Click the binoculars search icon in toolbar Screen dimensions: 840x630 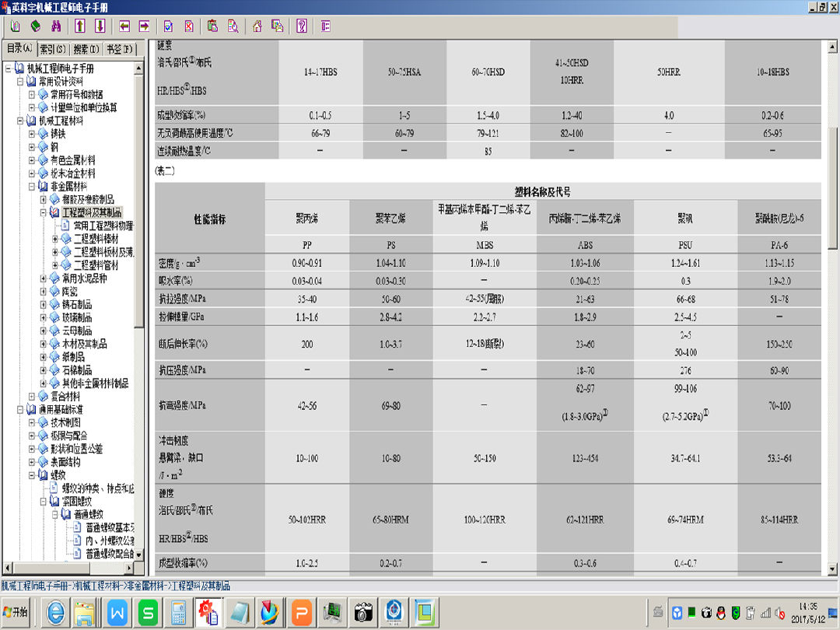[55, 26]
